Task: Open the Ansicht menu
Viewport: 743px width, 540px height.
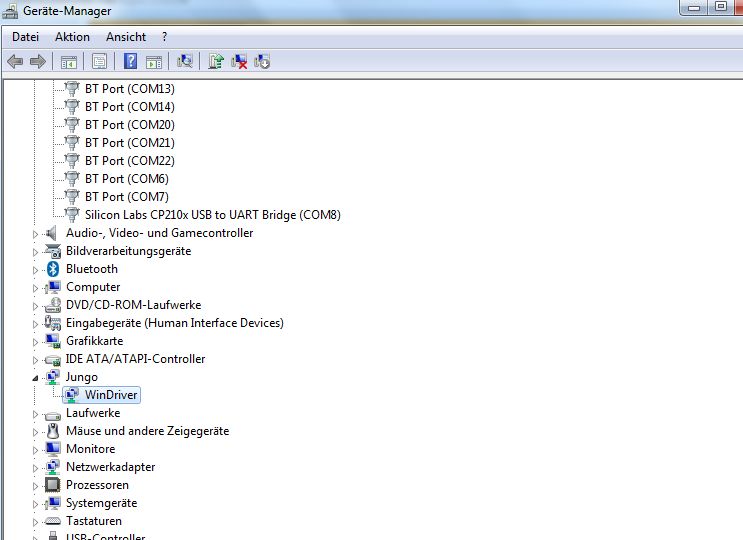Action: pos(126,37)
